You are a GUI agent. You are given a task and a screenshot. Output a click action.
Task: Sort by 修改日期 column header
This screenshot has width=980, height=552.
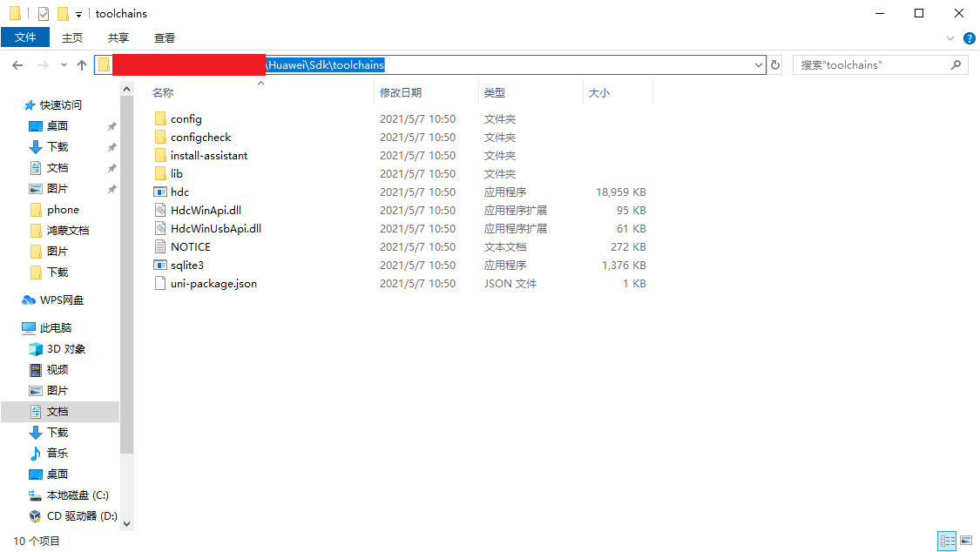(401, 92)
